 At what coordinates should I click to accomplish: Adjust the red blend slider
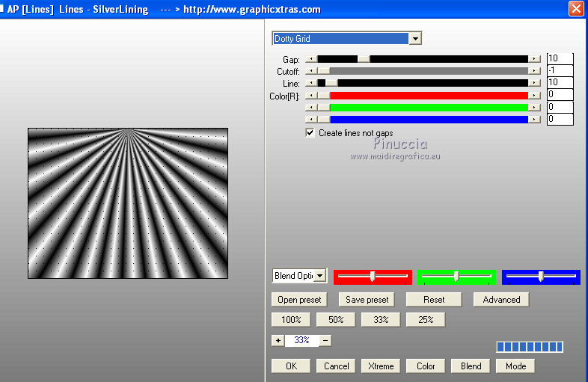point(373,277)
